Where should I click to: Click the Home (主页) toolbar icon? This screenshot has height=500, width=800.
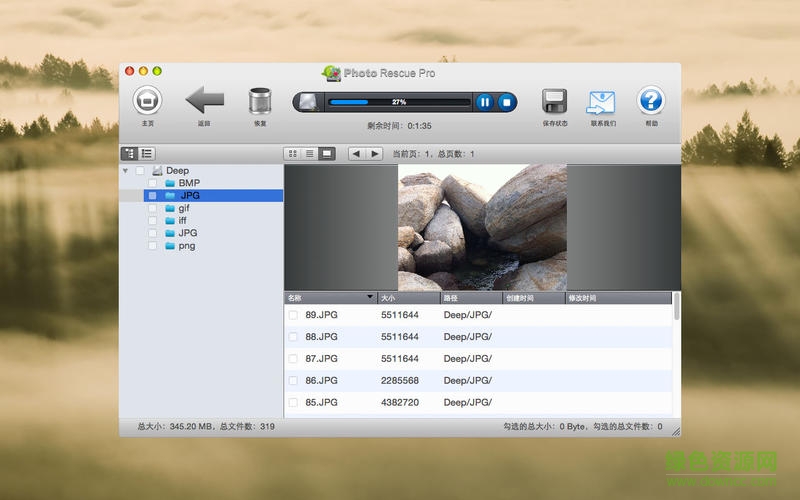point(147,100)
